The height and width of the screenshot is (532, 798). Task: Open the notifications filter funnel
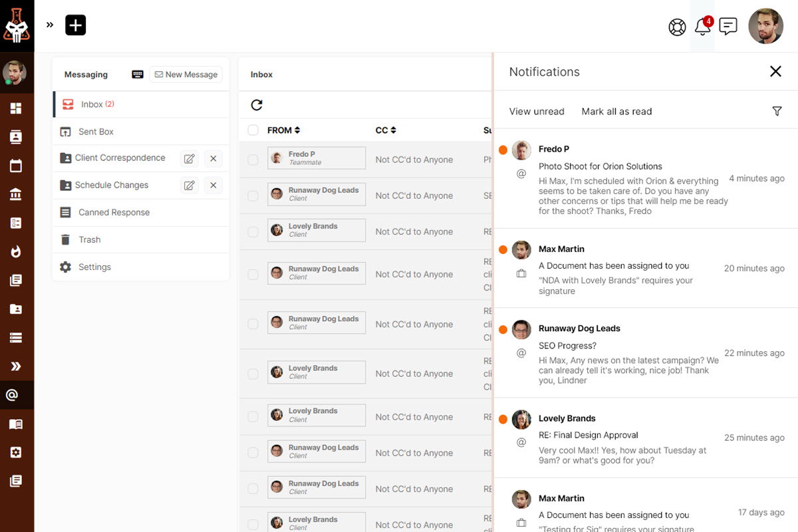[777, 112]
